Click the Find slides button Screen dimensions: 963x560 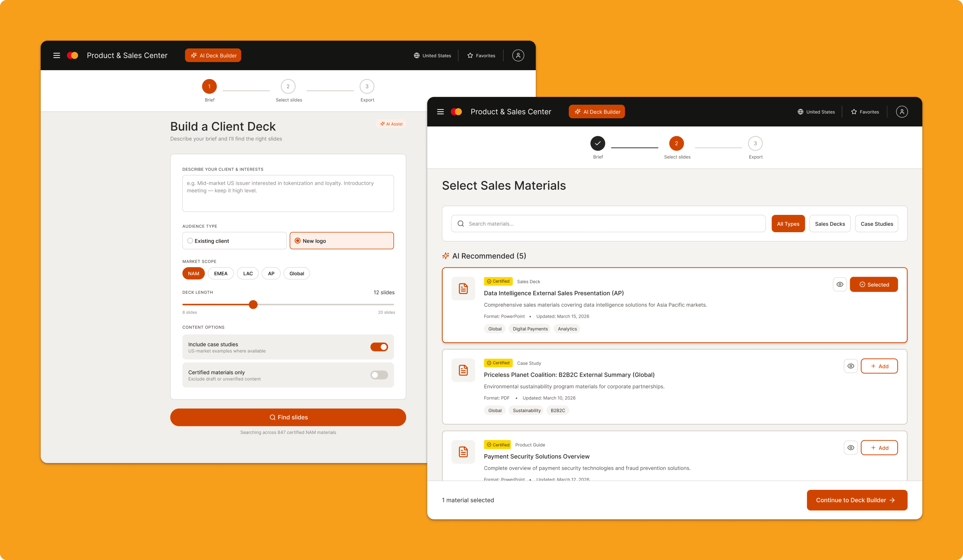288,417
